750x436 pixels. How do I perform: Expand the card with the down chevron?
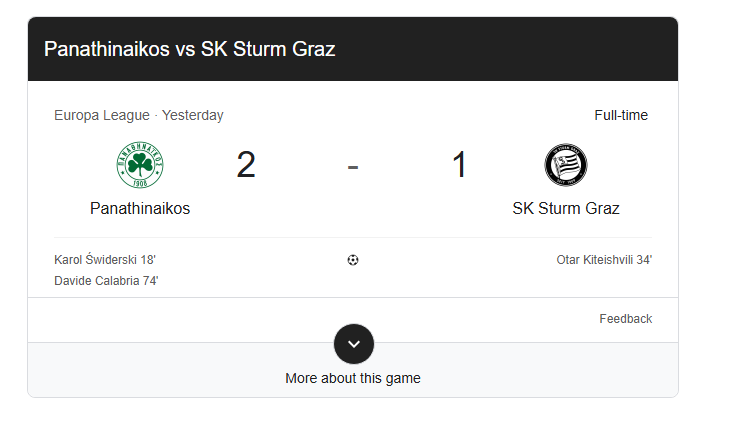point(353,343)
